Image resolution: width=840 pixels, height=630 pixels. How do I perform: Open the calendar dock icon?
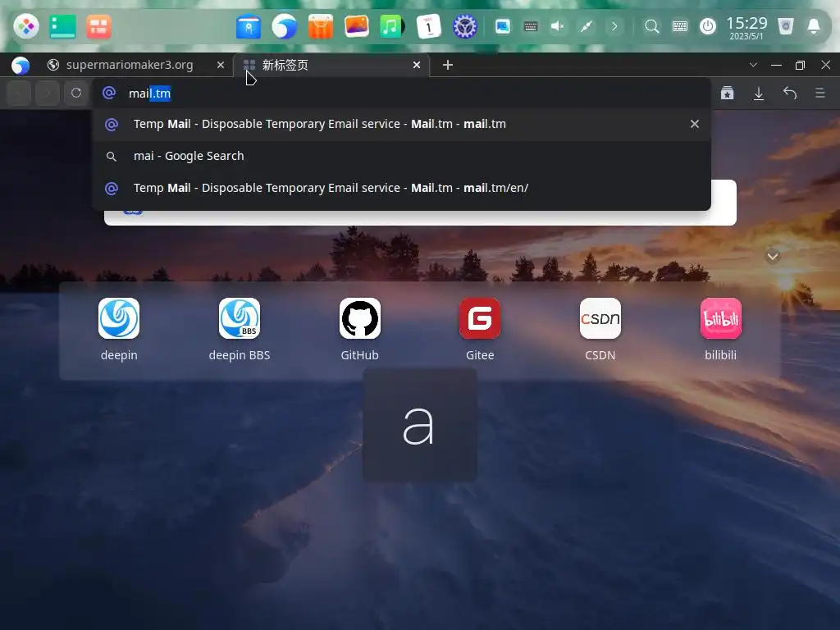click(x=428, y=26)
